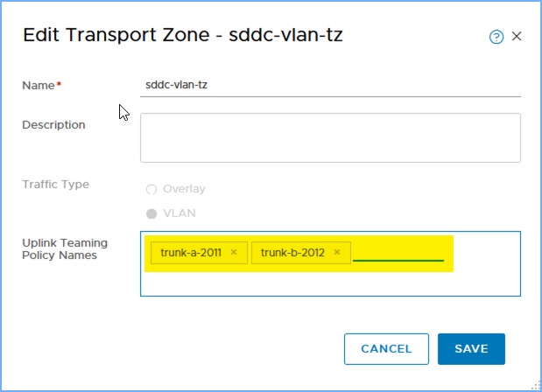Click the Name field label
Viewport: 542px width, 392px height.
(x=39, y=85)
